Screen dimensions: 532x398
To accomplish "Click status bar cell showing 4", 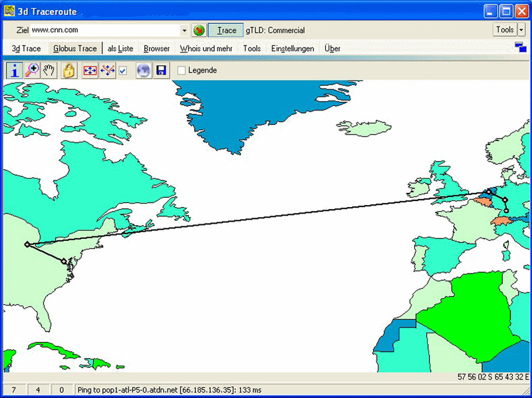I will coord(38,390).
